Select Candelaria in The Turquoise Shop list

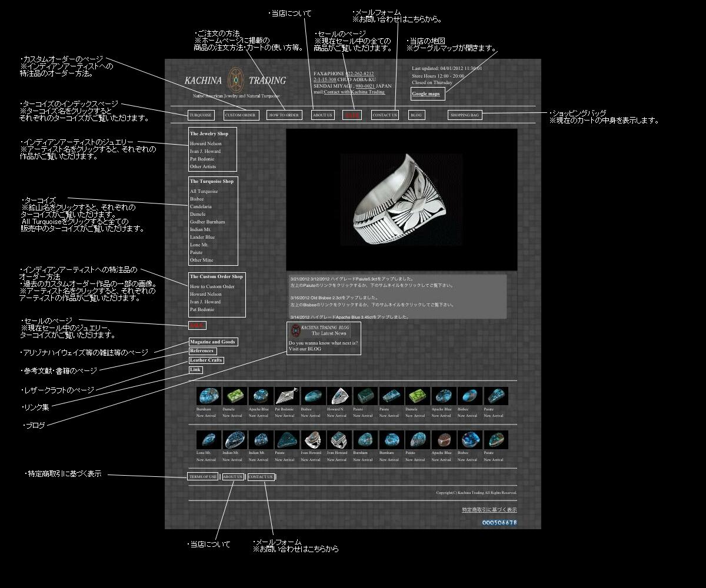(x=201, y=206)
